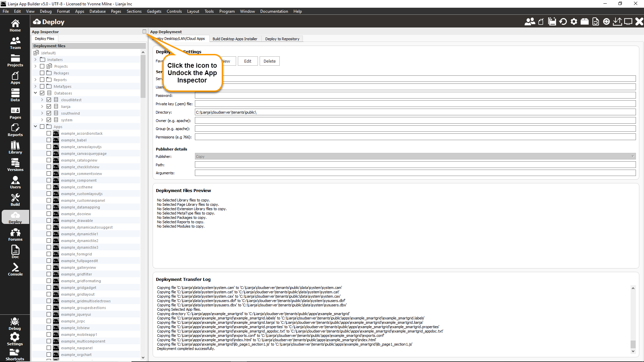Enable the Reports folder checkbox
This screenshot has width=644, height=362.
click(x=42, y=80)
